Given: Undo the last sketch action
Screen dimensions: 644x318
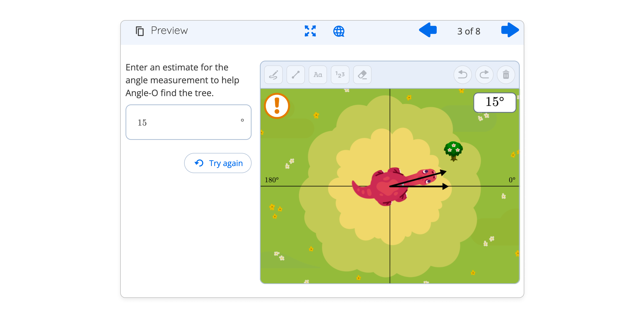Looking at the screenshot, I should (462, 75).
